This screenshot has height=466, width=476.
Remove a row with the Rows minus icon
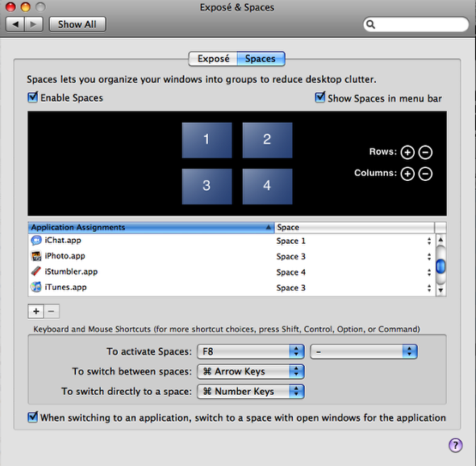click(425, 153)
